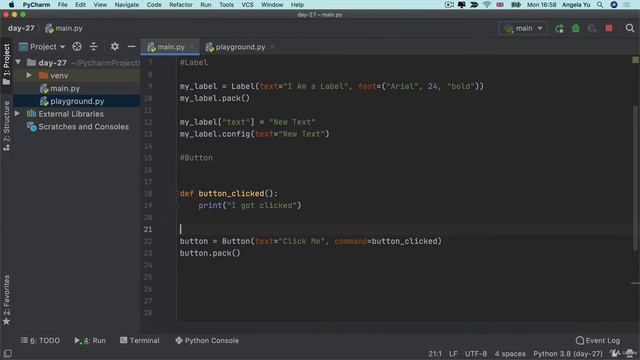Click Python 3.8 (day-27) interpreter widget
This screenshot has height=360, width=640.
(568, 354)
